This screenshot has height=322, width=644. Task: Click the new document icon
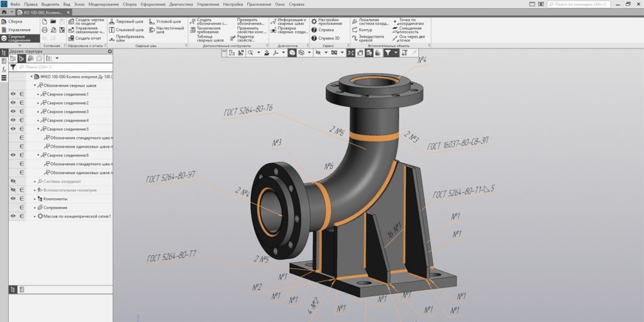click(x=45, y=21)
